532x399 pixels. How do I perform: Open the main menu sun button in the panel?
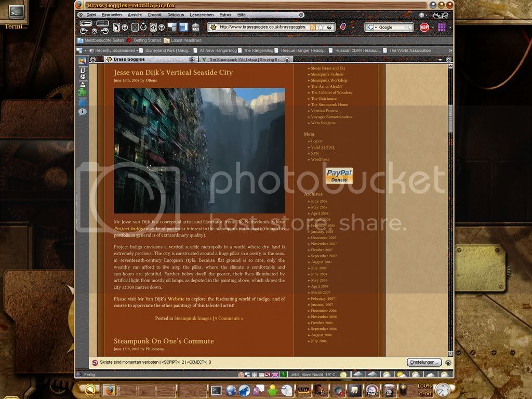89,390
